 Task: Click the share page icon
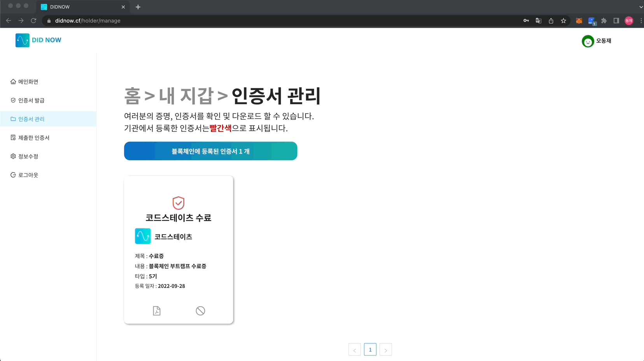tap(551, 21)
